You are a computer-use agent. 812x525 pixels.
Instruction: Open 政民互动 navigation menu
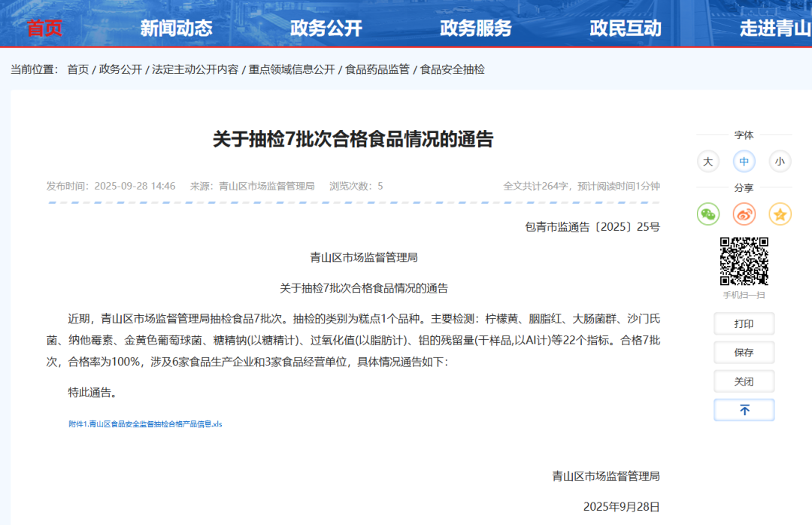pos(625,29)
